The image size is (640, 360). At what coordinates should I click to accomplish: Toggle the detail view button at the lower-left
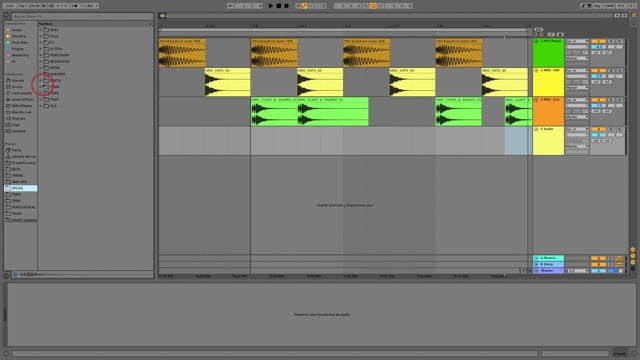point(6,354)
